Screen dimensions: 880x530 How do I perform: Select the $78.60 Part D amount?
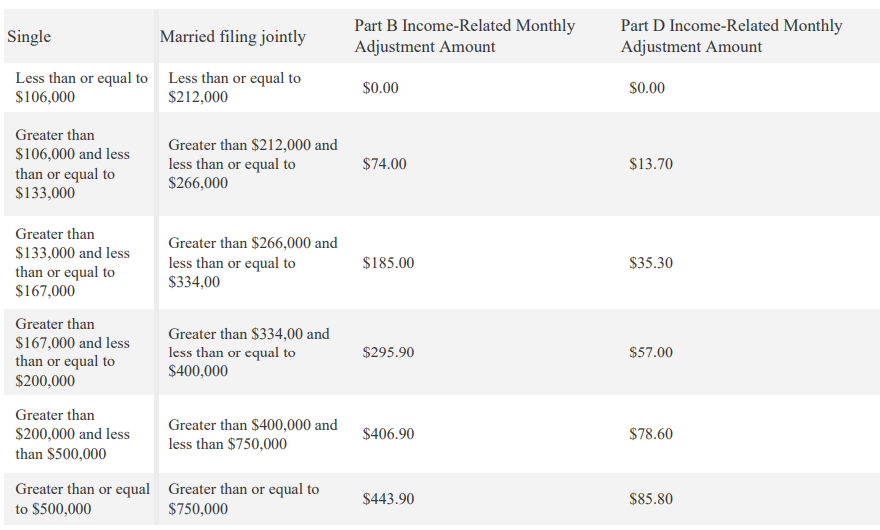[x=651, y=434]
